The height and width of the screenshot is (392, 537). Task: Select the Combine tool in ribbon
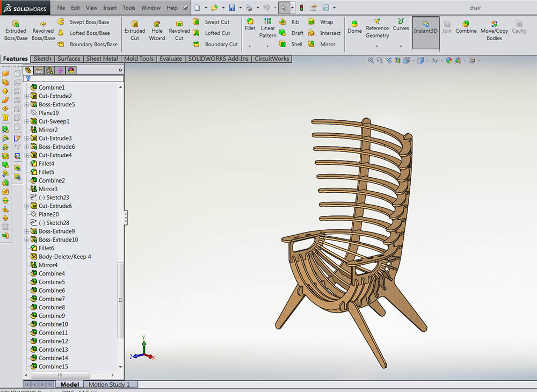[x=466, y=27]
